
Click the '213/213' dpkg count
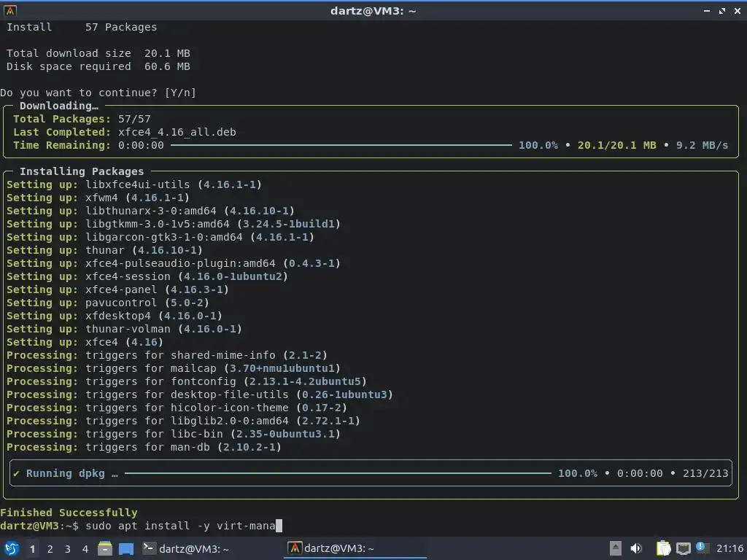(705, 473)
